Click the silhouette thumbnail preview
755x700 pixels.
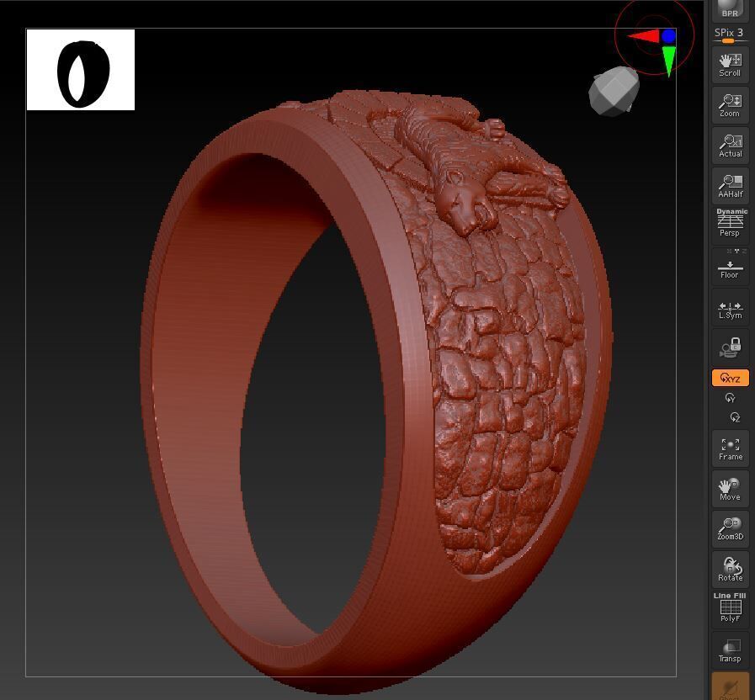(x=81, y=70)
